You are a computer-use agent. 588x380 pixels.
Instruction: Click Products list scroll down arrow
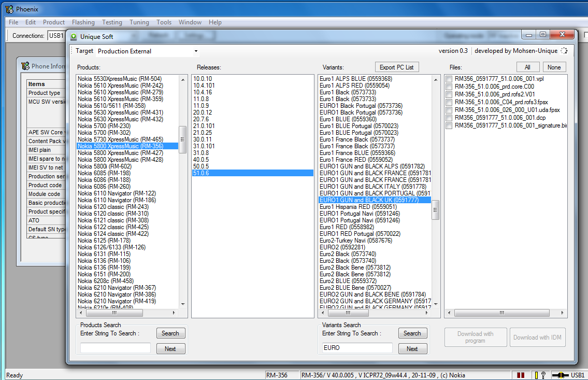[x=183, y=304]
